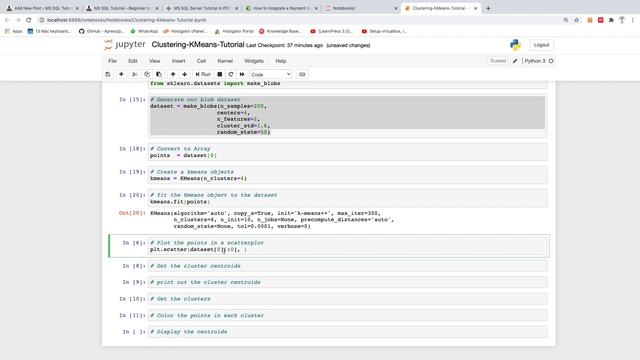Click the Last Checkpoint text

point(284,45)
